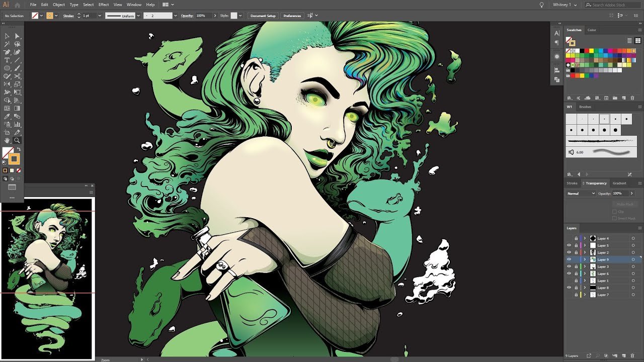The height and width of the screenshot is (362, 644).
Task: Expand Layer 7 contents
Action: [585, 295]
